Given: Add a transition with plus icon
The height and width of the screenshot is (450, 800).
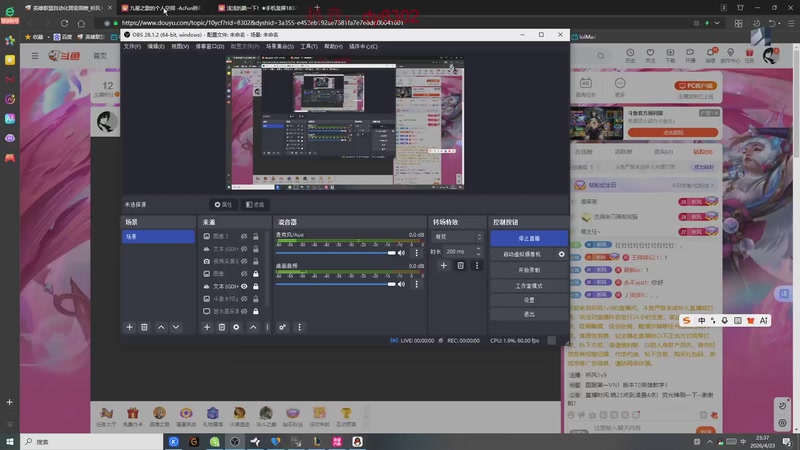Looking at the screenshot, I should pos(443,265).
